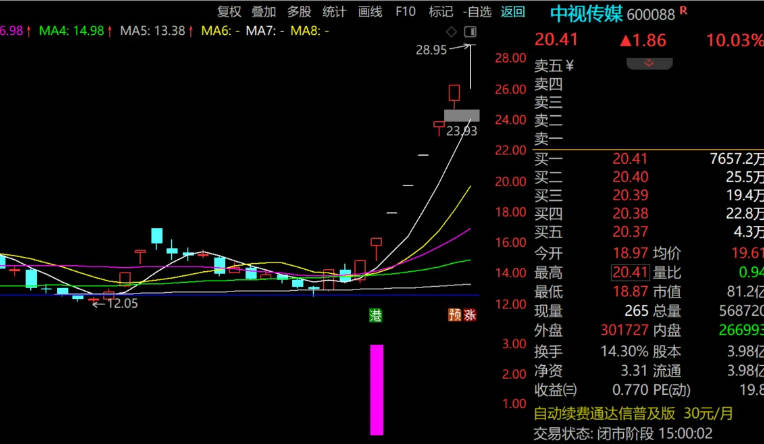The image size is (764, 444).
Task: Click the 净资 value 3.31
Action: pyautogui.click(x=634, y=371)
